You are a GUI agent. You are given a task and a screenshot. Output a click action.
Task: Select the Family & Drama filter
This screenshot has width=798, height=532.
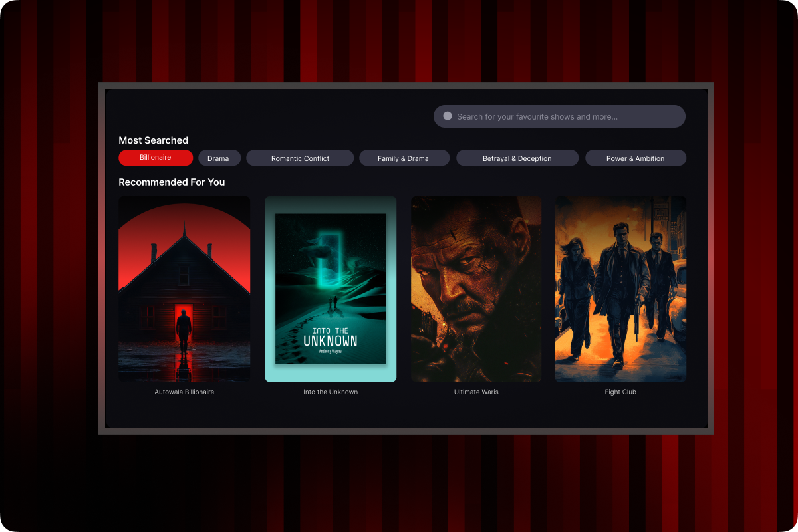click(404, 158)
